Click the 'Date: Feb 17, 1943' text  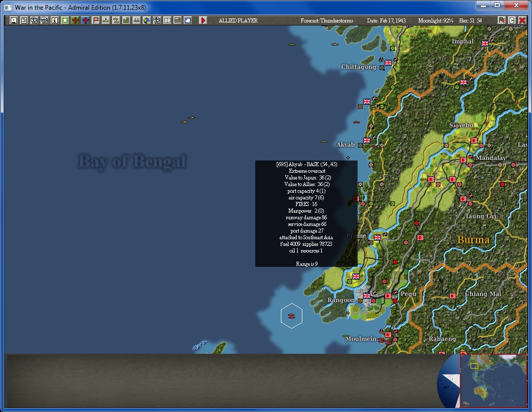coord(386,20)
